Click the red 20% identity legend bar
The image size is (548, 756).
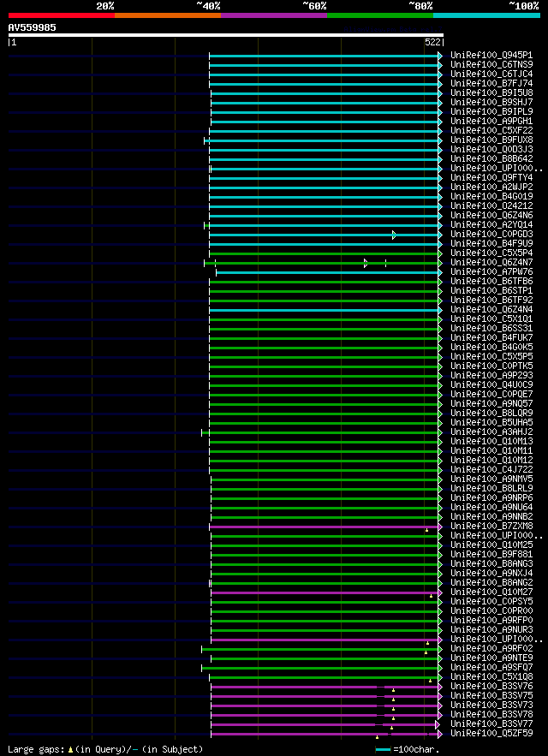tap(62, 15)
